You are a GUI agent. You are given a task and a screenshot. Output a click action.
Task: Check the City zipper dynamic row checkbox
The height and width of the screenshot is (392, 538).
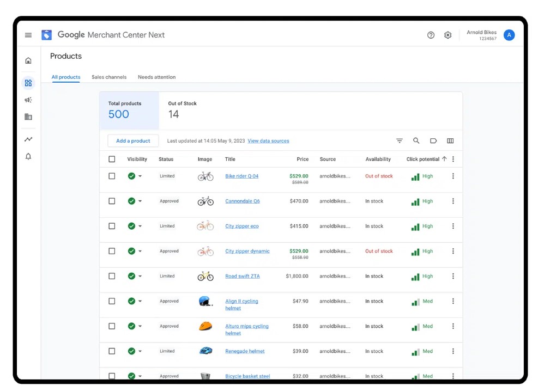112,251
